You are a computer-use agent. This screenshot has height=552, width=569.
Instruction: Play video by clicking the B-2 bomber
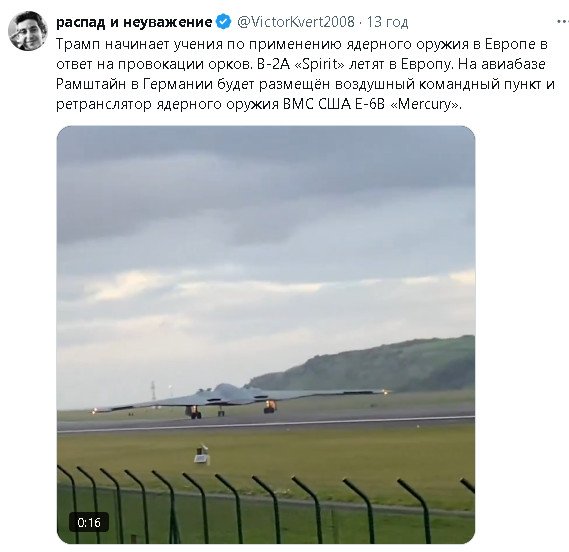[x=240, y=399]
